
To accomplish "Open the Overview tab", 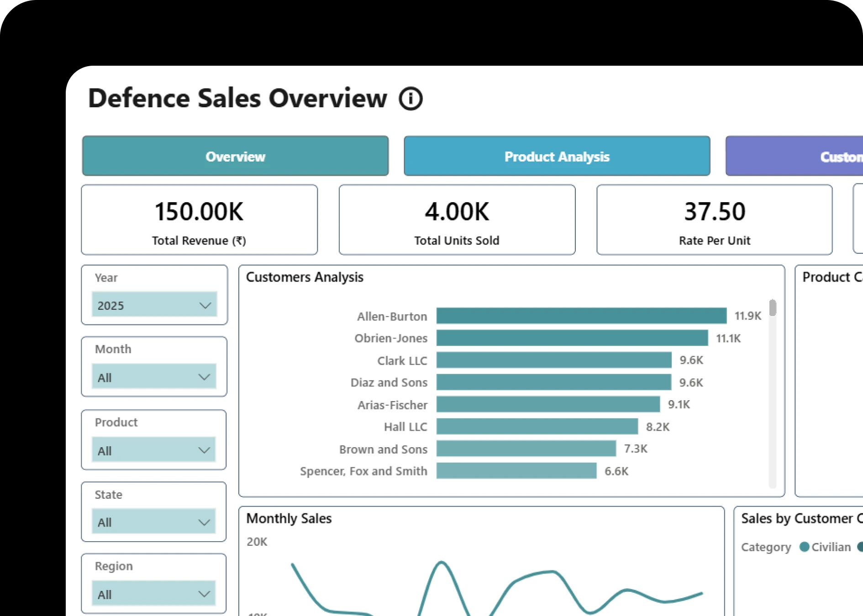I will click(x=235, y=156).
